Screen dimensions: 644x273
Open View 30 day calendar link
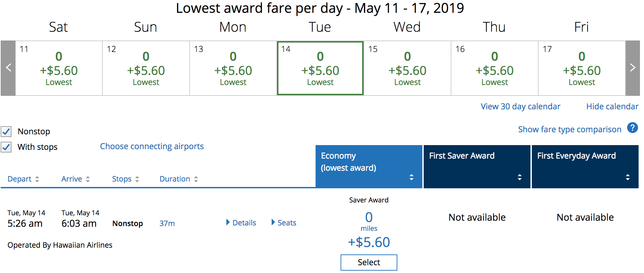(x=520, y=107)
